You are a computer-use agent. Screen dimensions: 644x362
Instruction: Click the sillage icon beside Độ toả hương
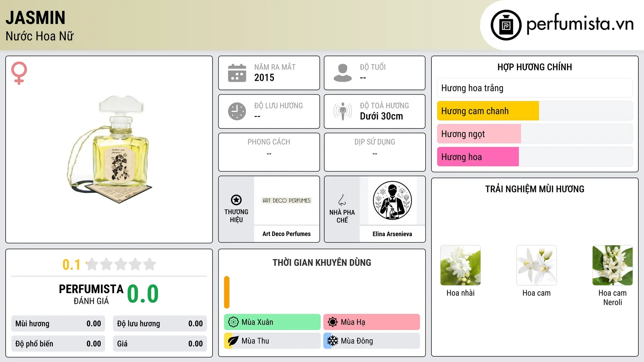tap(343, 111)
